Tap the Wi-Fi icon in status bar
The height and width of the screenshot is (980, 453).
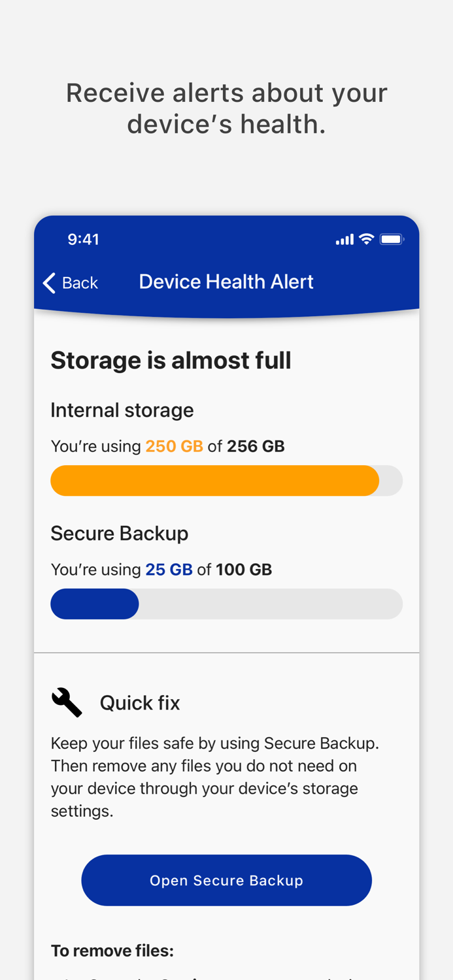366,239
